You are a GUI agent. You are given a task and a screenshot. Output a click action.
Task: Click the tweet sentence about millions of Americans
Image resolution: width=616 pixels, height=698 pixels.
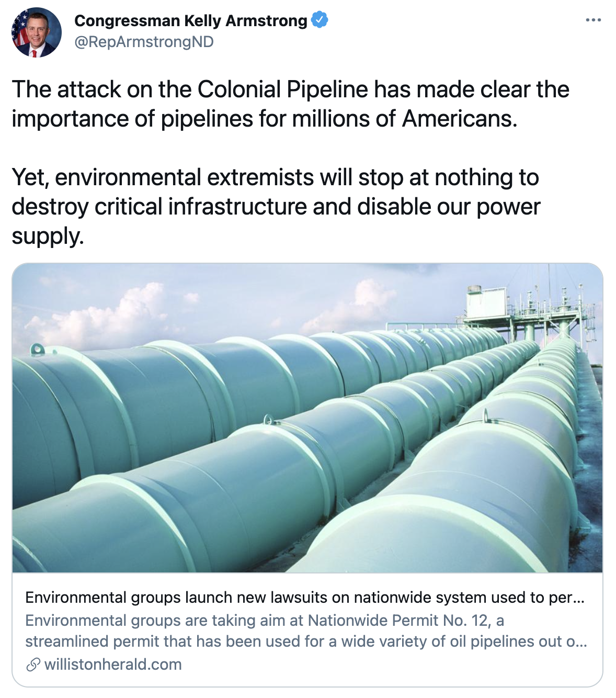click(x=264, y=119)
